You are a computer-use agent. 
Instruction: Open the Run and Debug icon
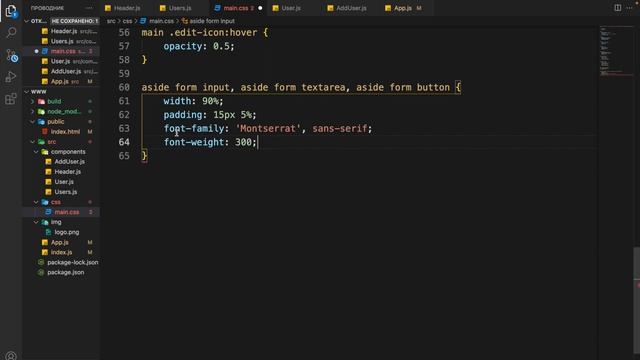(11, 77)
